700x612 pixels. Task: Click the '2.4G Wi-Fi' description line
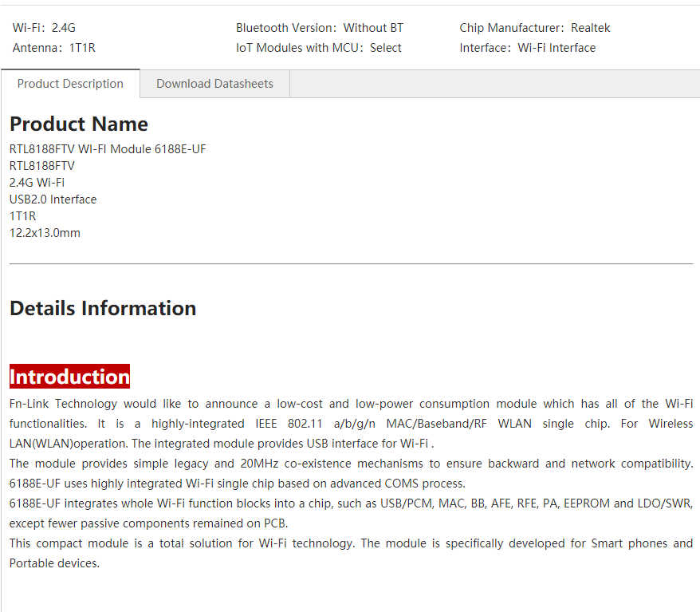point(37,182)
